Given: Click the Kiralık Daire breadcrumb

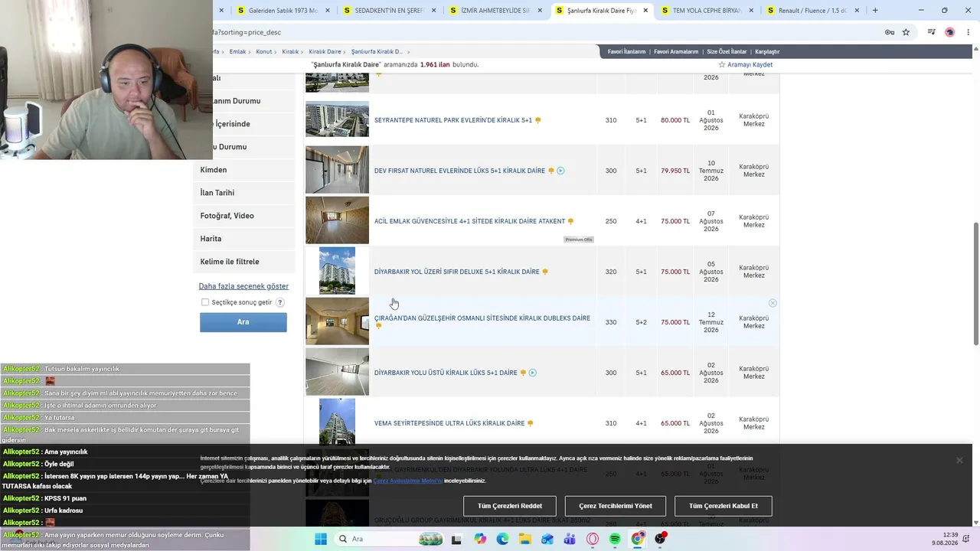Looking at the screenshot, I should (x=325, y=52).
